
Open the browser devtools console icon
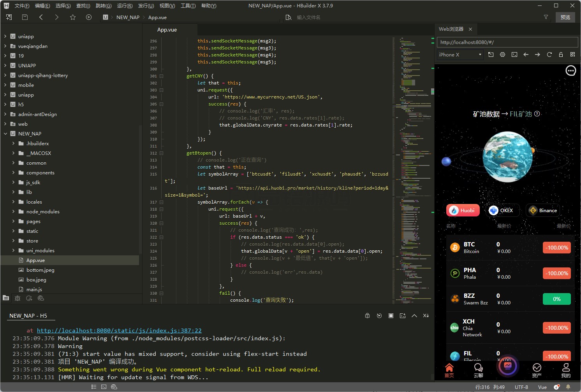[514, 55]
